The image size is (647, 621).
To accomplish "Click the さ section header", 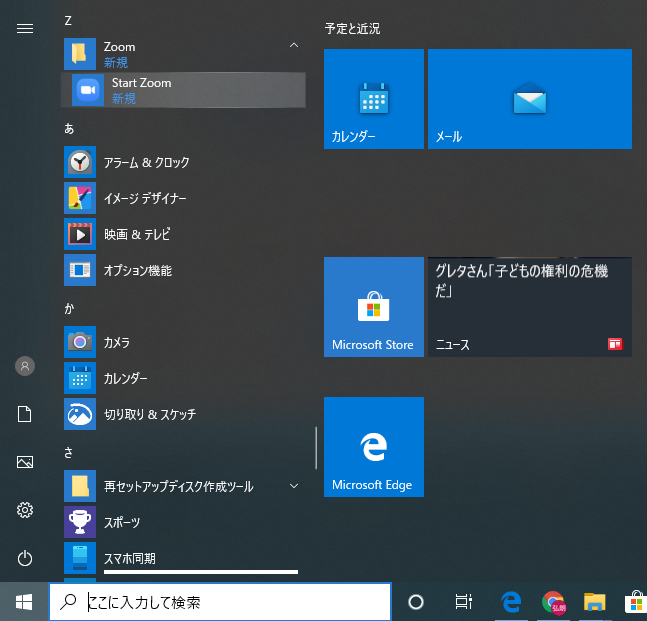I will (x=68, y=453).
